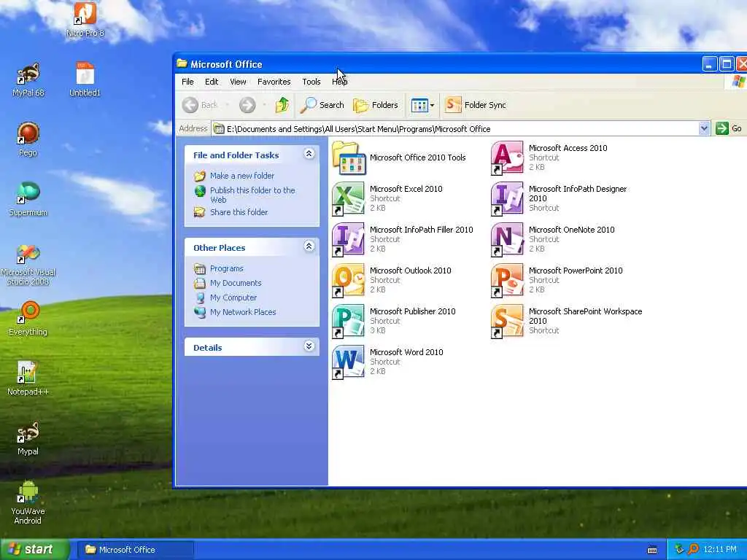Select the Mypal desktop icon
This screenshot has width=747, height=560.
coord(28,439)
